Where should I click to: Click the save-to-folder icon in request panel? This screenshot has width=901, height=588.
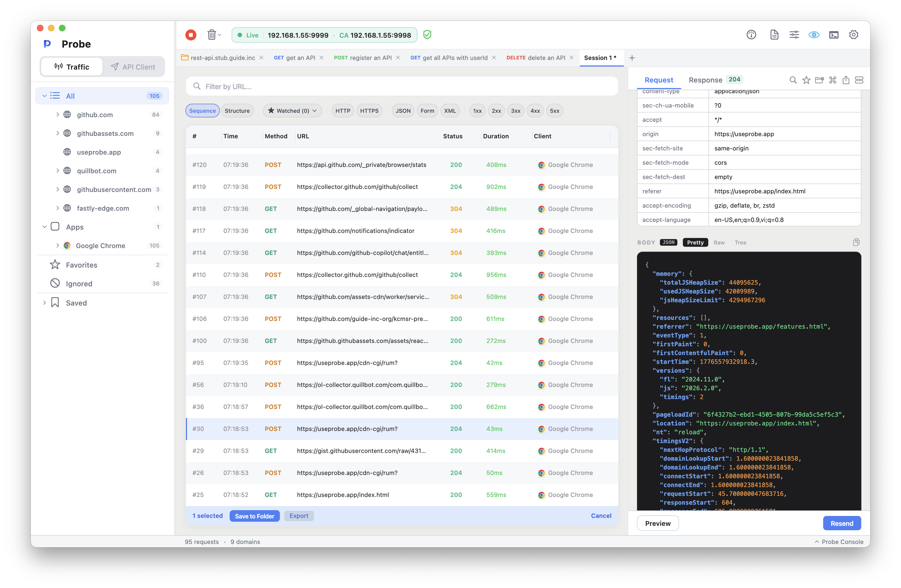pos(819,80)
